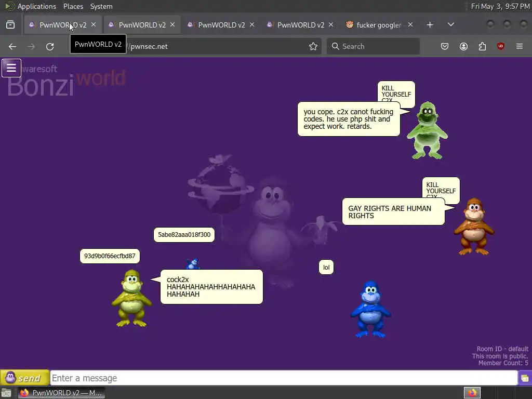Viewport: 532px width, 399px height.
Task: Click the 'lol' speech bubble
Action: coord(326,268)
